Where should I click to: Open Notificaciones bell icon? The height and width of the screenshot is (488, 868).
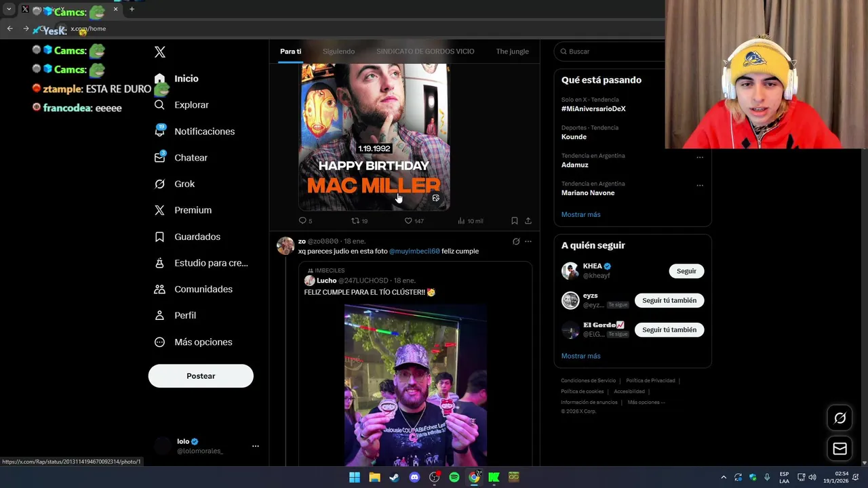tap(159, 131)
